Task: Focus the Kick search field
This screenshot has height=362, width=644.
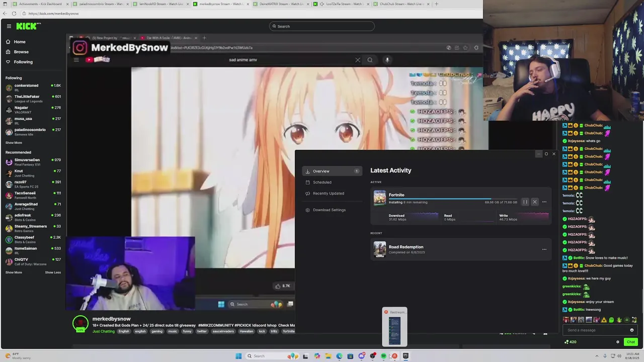Action: click(322, 26)
